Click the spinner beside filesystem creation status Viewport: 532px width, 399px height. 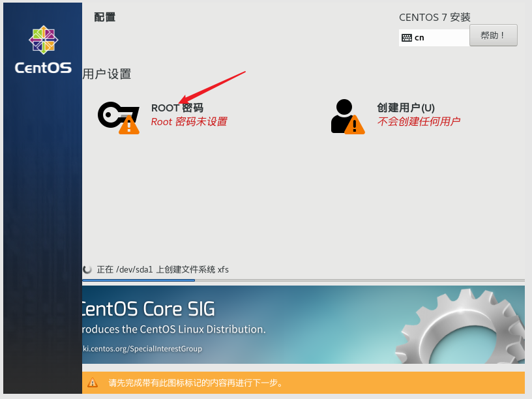coord(87,269)
